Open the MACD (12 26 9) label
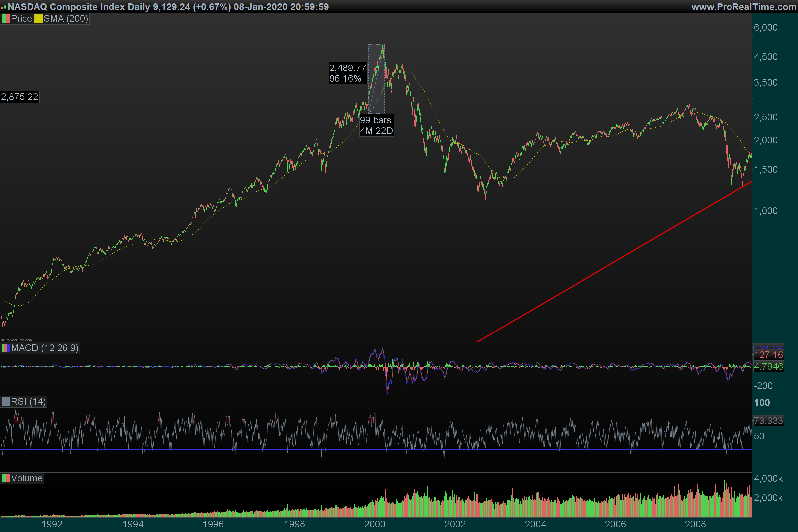 [45, 348]
